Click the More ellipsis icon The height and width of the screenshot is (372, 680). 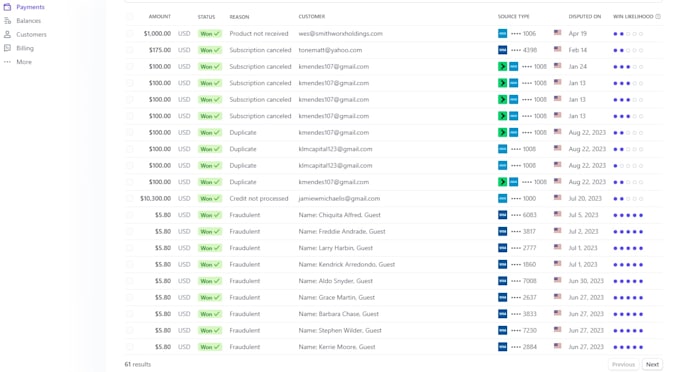click(x=7, y=62)
